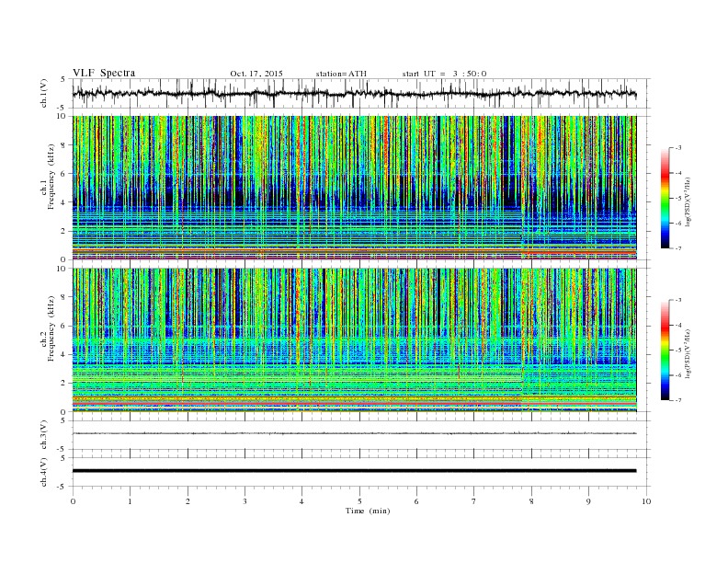This screenshot has height=563, width=728.
Task: Click the time axis tick label '3'
Action: (245, 501)
